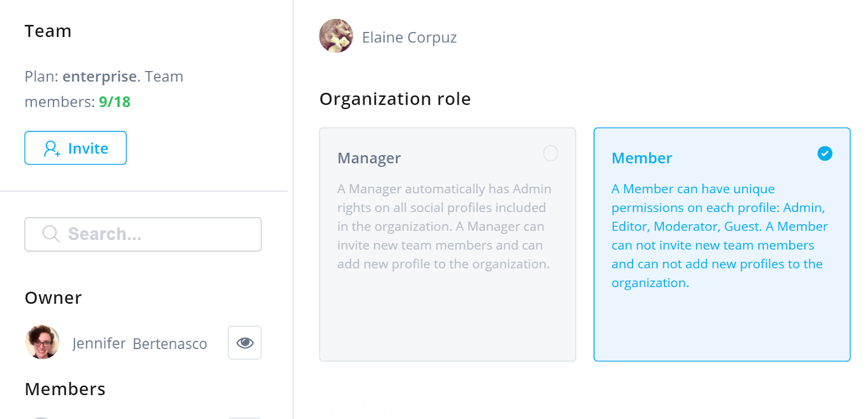868x419 pixels.
Task: Select owner name Jennifer Bertenasco
Action: point(139,344)
